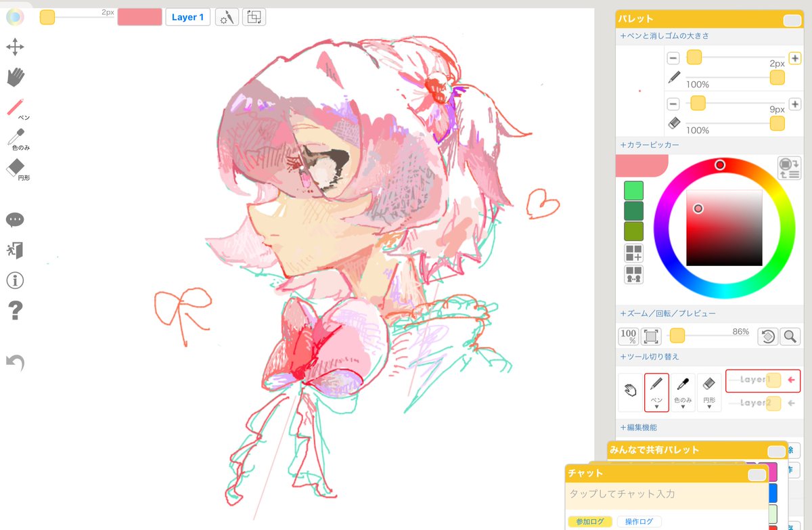This screenshot has height=530, width=812.
Task: Pick the dark green palette swatch
Action: click(x=634, y=211)
